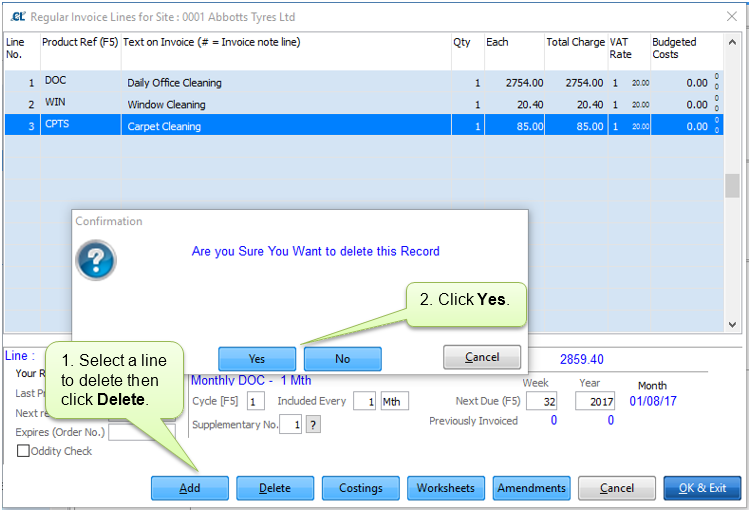This screenshot has height=514, width=750.
Task: Click the bottom Cancel button beside OK & Exit
Action: click(617, 488)
